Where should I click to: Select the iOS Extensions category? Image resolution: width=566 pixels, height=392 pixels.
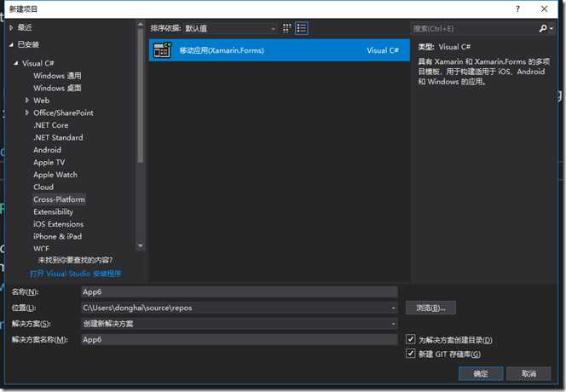pyautogui.click(x=59, y=224)
